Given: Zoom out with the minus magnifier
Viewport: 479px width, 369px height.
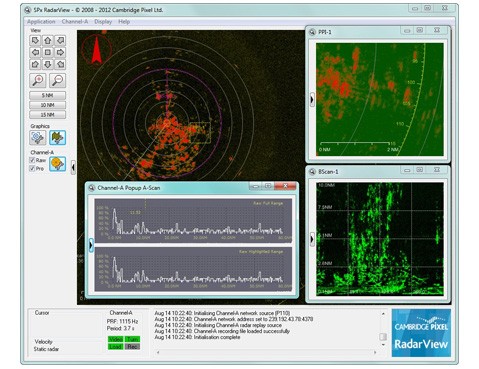Looking at the screenshot, I should tap(57, 80).
